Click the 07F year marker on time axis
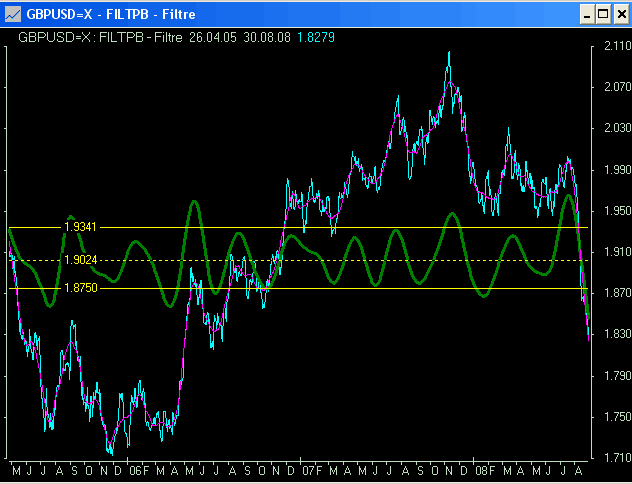 coord(313,471)
